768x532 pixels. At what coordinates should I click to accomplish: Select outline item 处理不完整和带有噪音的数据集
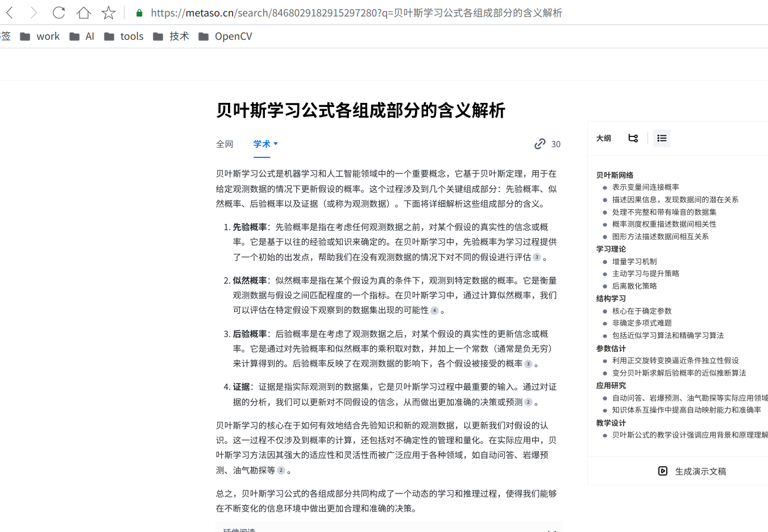[664, 212]
